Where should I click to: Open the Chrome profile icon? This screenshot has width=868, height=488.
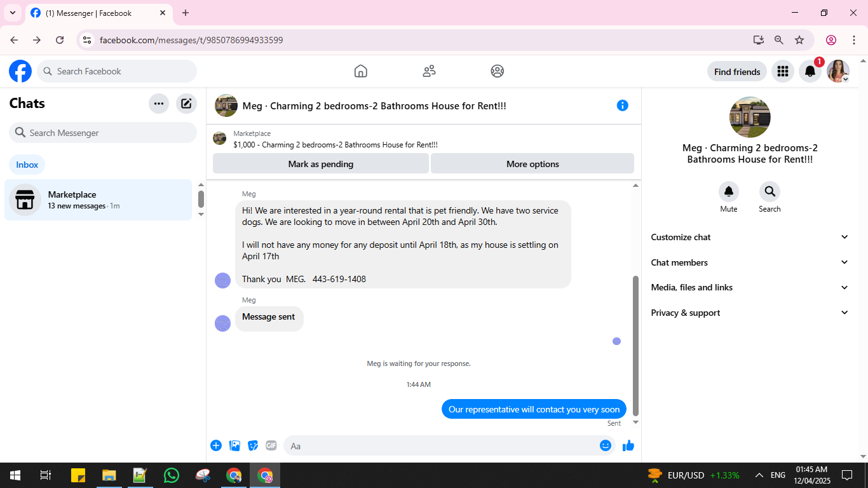pos(831,40)
